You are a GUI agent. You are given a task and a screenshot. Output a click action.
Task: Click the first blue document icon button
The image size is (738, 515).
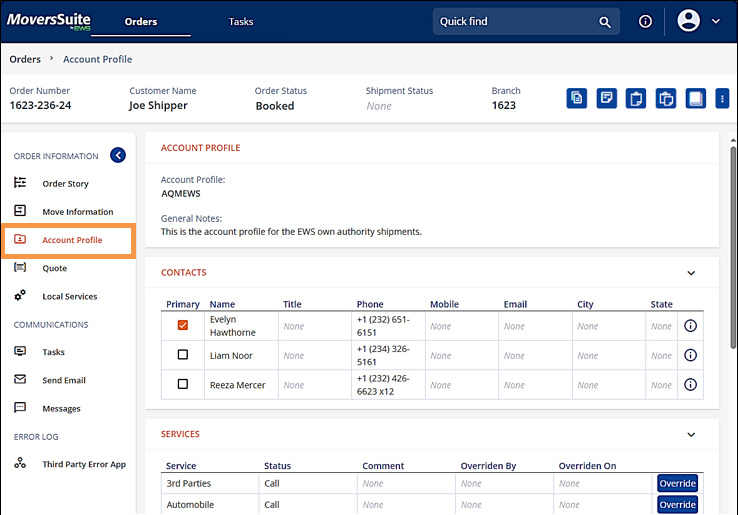(x=576, y=98)
